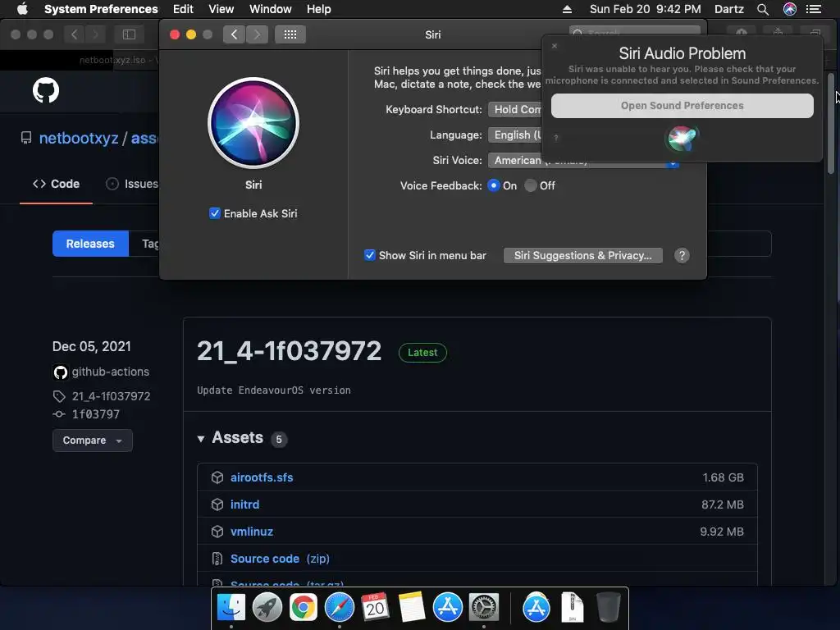
Task: Open System Preferences gear in Dock
Action: (x=484, y=608)
